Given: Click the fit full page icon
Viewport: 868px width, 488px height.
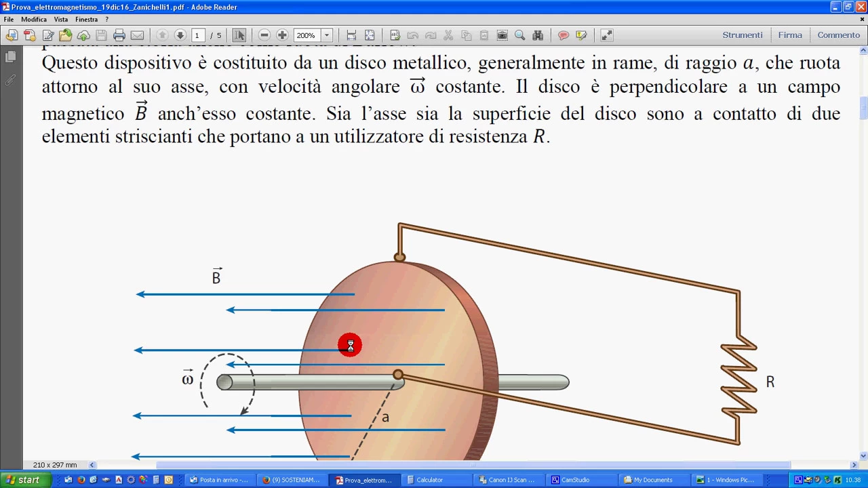Looking at the screenshot, I should pos(370,35).
